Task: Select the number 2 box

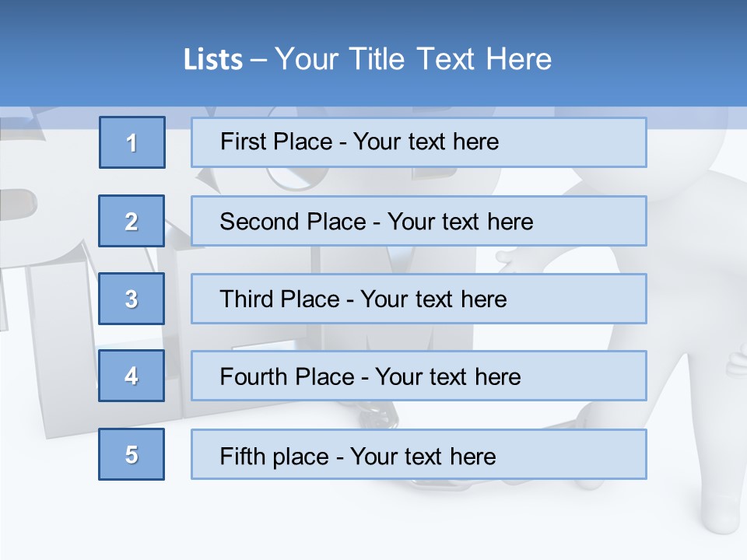Action: tap(132, 221)
